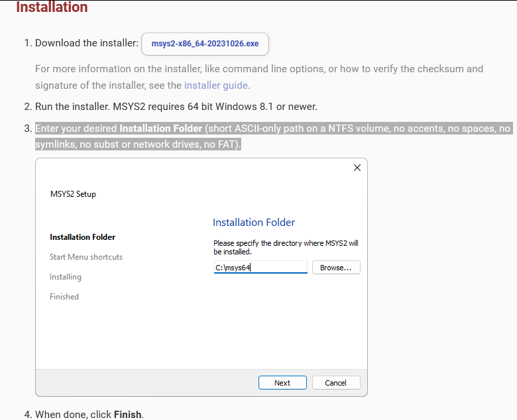Image resolution: width=517 pixels, height=420 pixels.
Task: Click the Cancel button in MSYS2 Setup
Action: click(x=336, y=383)
